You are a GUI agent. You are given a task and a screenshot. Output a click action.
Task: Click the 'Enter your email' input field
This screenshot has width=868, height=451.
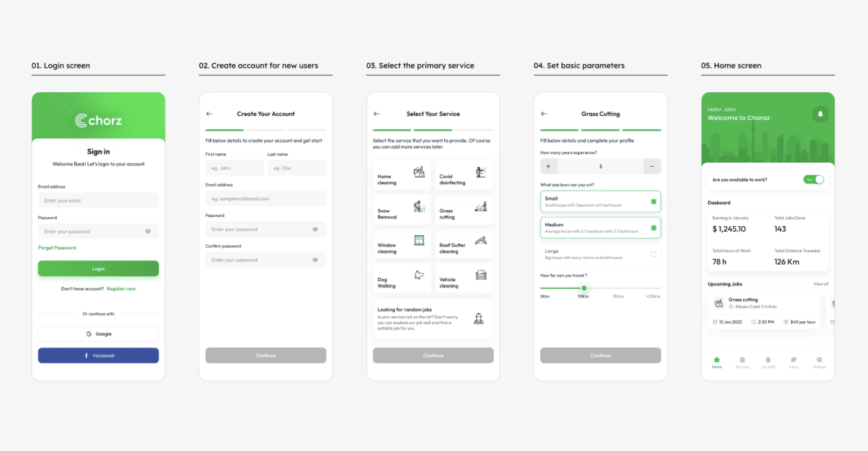point(98,200)
